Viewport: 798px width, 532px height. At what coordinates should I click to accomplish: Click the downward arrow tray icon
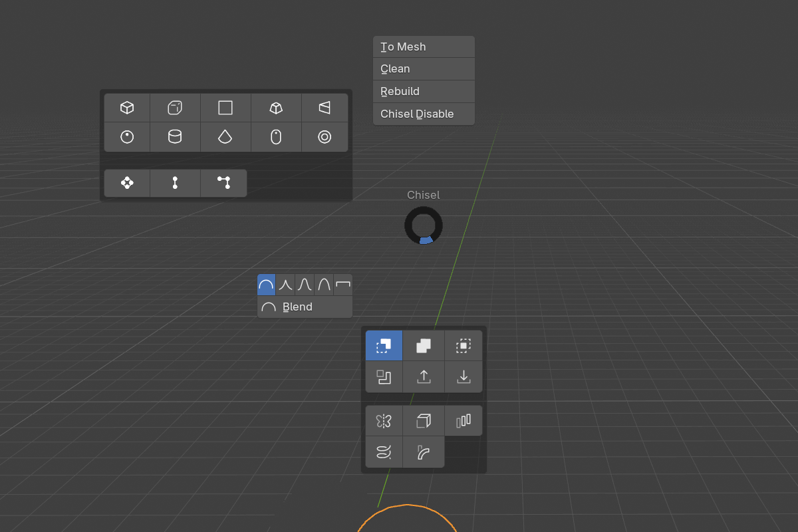click(x=464, y=377)
